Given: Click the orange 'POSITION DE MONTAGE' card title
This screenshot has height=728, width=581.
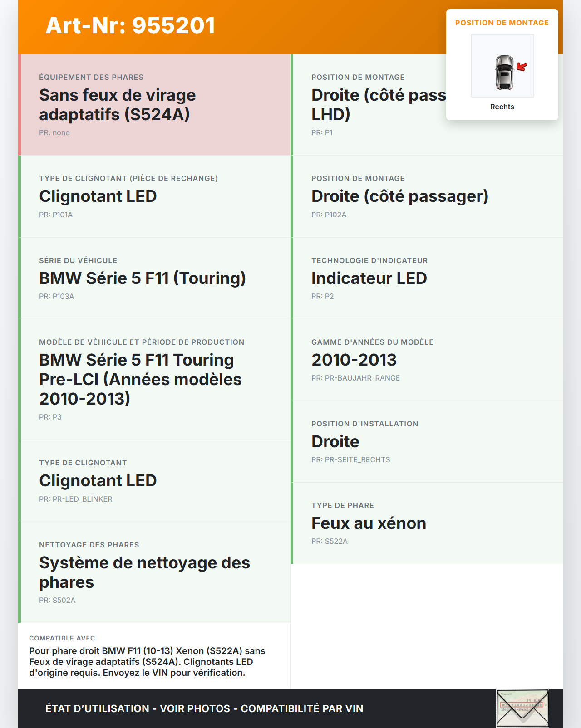Looking at the screenshot, I should 502,23.
